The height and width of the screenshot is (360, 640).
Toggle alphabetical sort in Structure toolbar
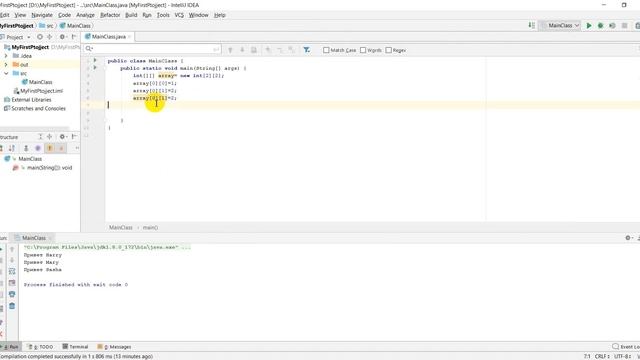(x=12, y=148)
